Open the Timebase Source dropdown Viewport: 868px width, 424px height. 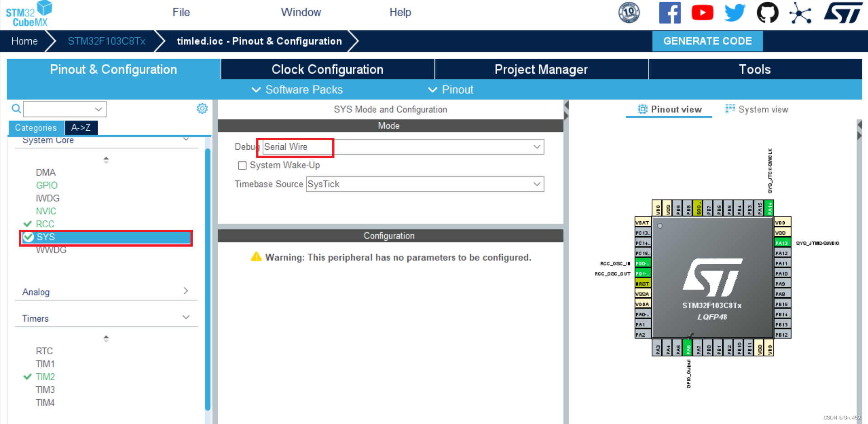pos(536,184)
